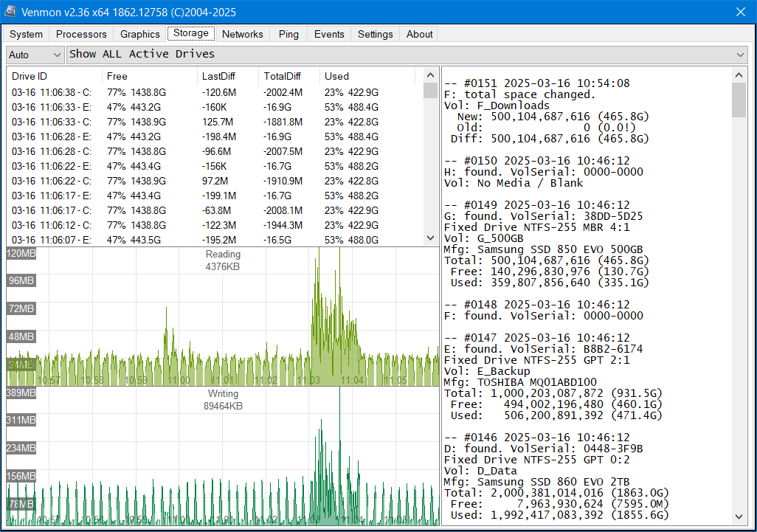Viewport: 757px width, 532px height.
Task: Select the Storage tab
Action: [191, 33]
